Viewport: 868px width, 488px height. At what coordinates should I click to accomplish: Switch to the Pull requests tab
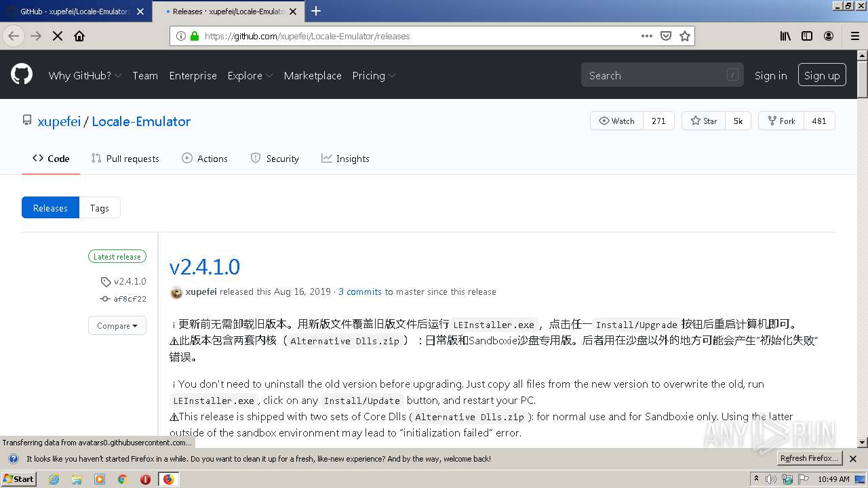click(125, 158)
